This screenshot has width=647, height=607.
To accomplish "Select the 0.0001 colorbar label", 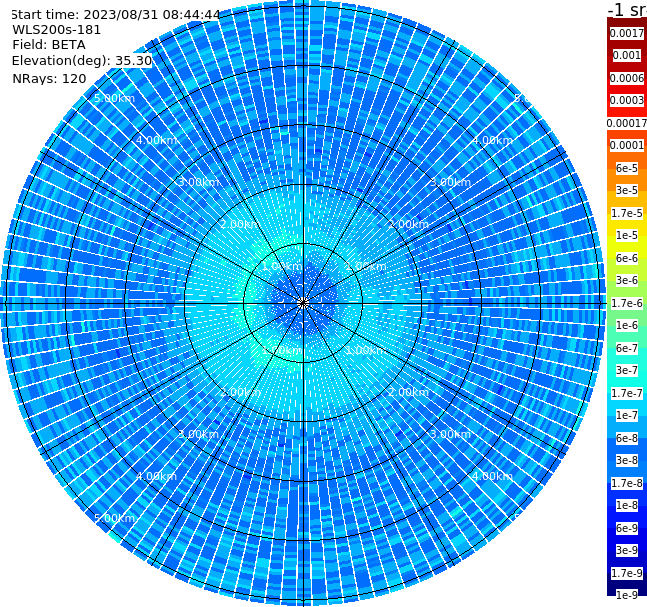I will 627,145.
